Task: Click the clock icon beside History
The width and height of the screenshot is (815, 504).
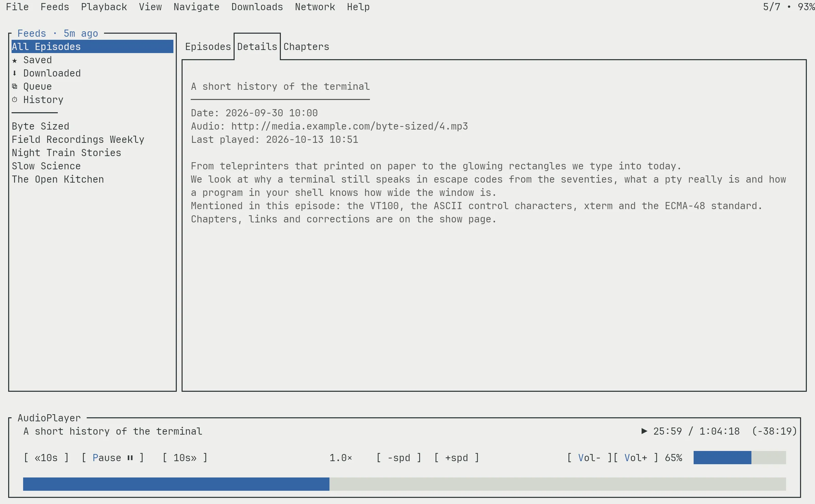Action: pos(15,100)
